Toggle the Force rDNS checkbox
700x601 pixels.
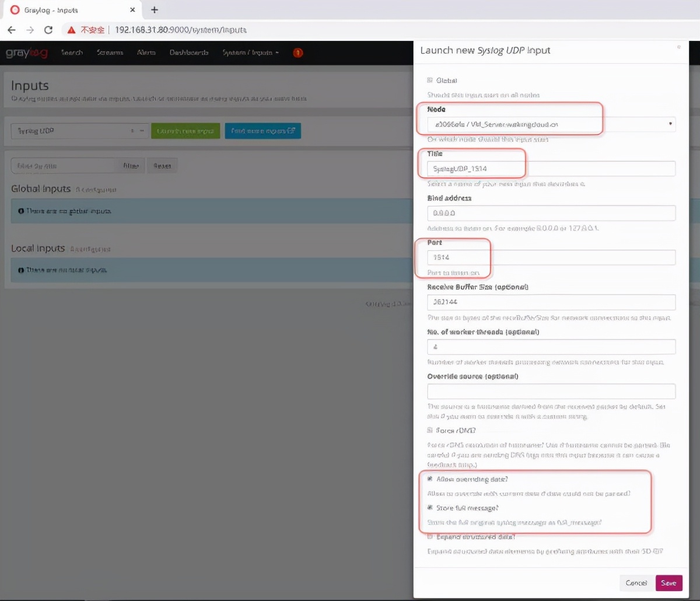[428, 430]
